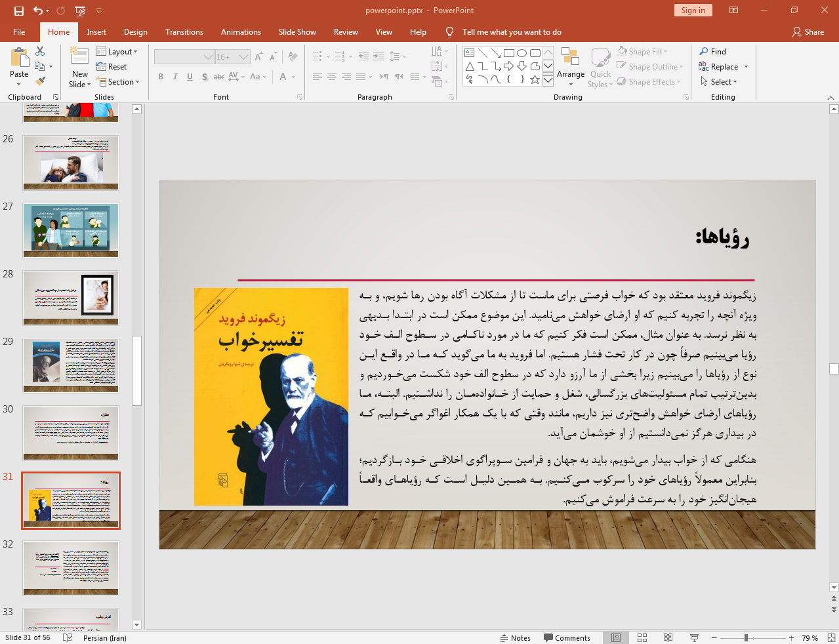Apply text shadow S button
839x644 pixels.
(205, 77)
